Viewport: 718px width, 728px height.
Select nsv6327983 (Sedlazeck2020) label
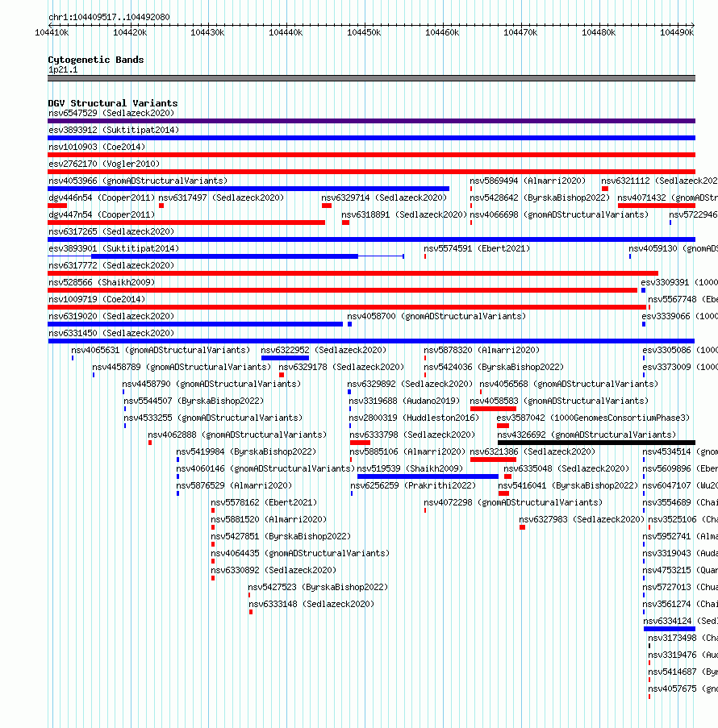tap(582, 519)
